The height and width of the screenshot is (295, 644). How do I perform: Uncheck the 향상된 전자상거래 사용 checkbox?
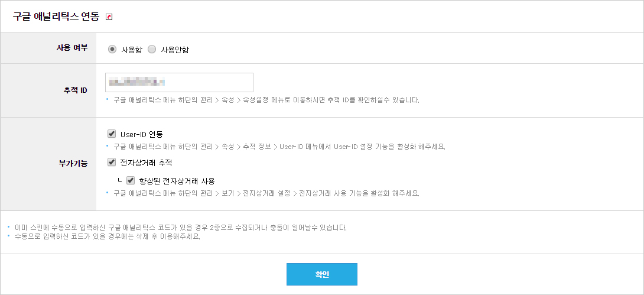click(131, 180)
